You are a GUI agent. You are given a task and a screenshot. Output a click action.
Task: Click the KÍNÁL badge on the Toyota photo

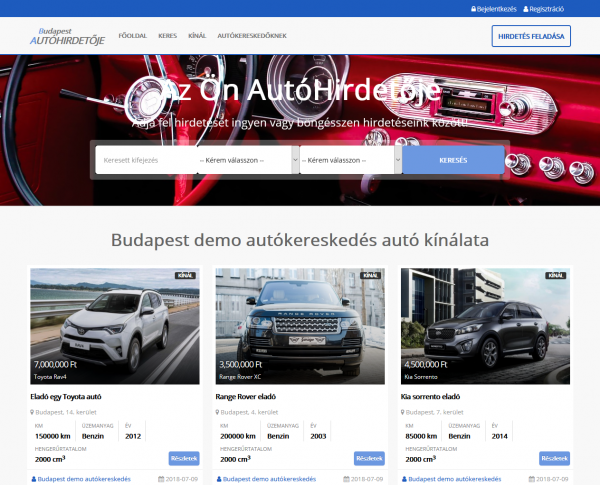185,275
